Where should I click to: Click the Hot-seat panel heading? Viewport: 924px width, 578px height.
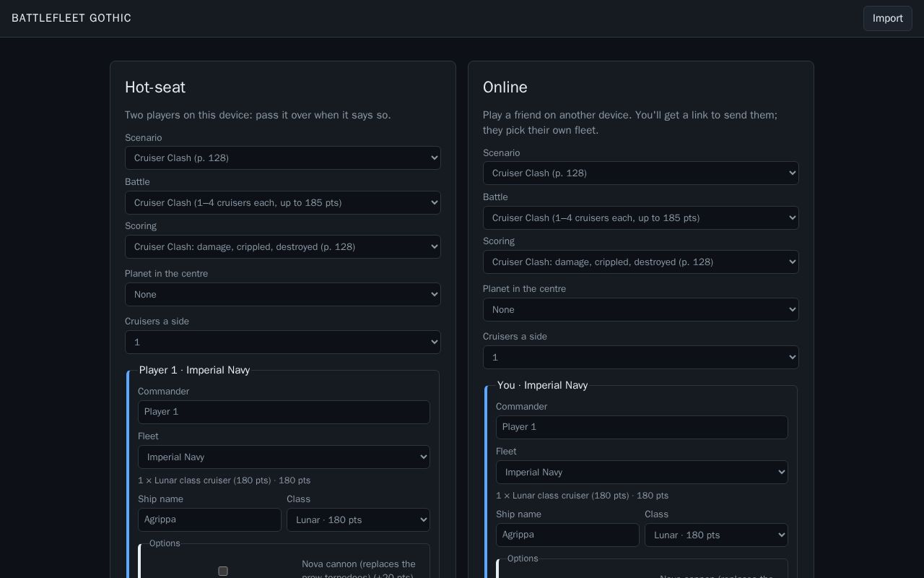(155, 87)
